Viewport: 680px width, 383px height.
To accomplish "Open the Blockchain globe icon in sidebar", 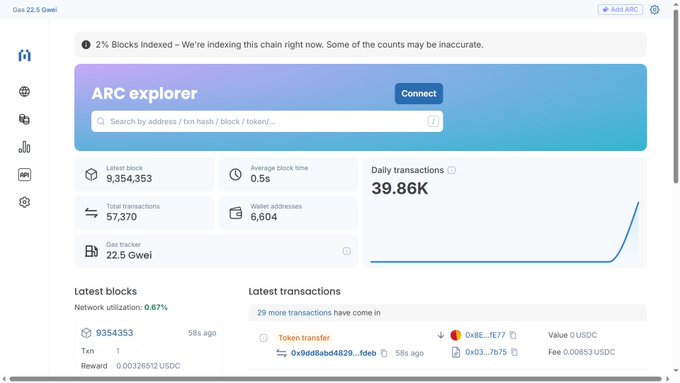I will coord(24,92).
